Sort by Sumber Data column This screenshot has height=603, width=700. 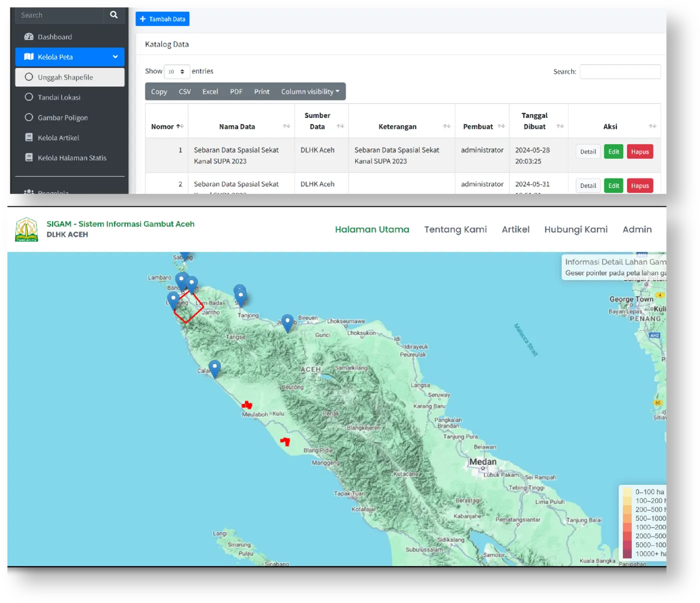[x=321, y=121]
